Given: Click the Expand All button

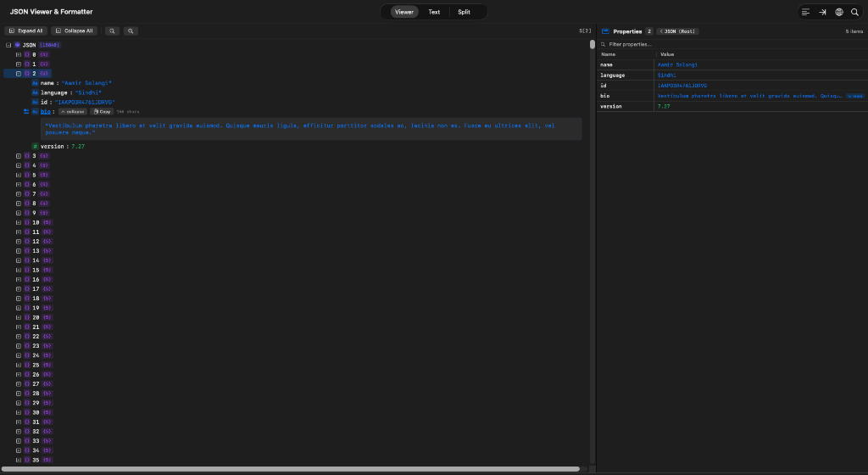Looking at the screenshot, I should 26,31.
